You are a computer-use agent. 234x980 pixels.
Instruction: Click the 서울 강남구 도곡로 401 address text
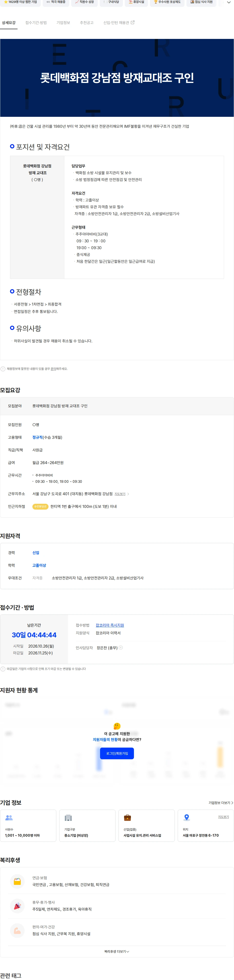click(x=72, y=494)
